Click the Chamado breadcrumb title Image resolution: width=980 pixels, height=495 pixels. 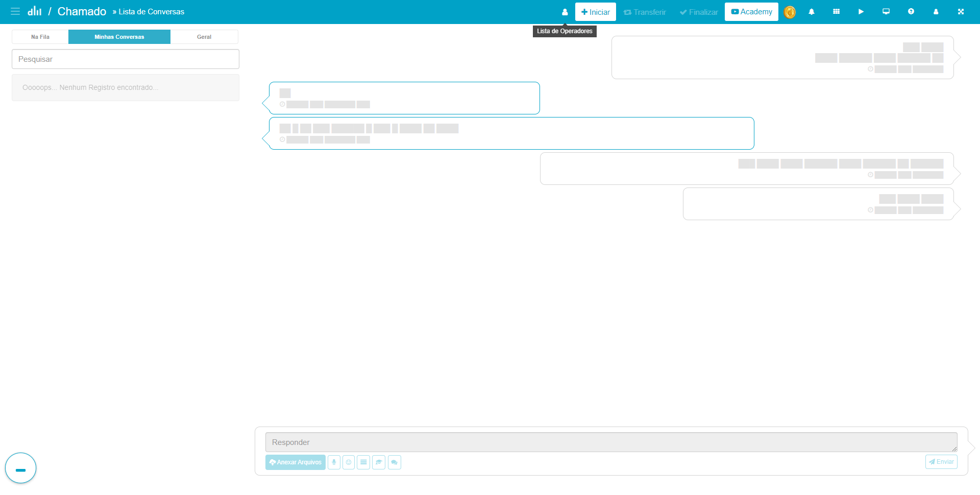[x=82, y=11]
